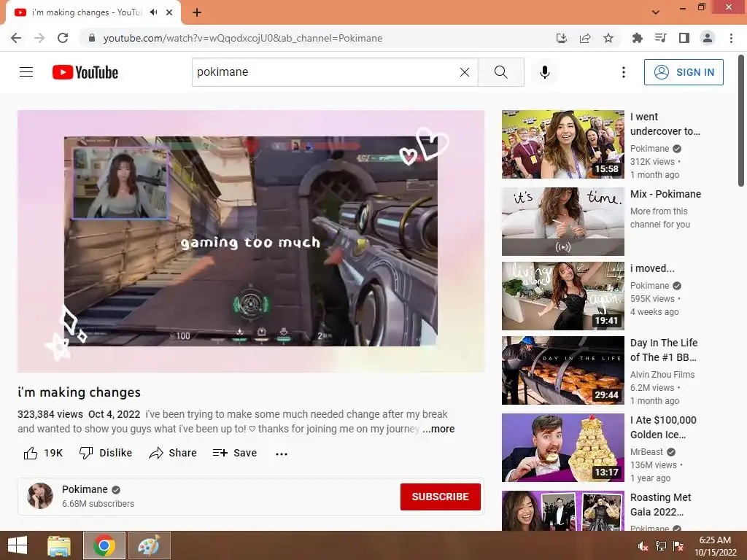Viewport: 747px width, 560px height.
Task: Open YouTube settings three-dot menu
Action: 624,72
